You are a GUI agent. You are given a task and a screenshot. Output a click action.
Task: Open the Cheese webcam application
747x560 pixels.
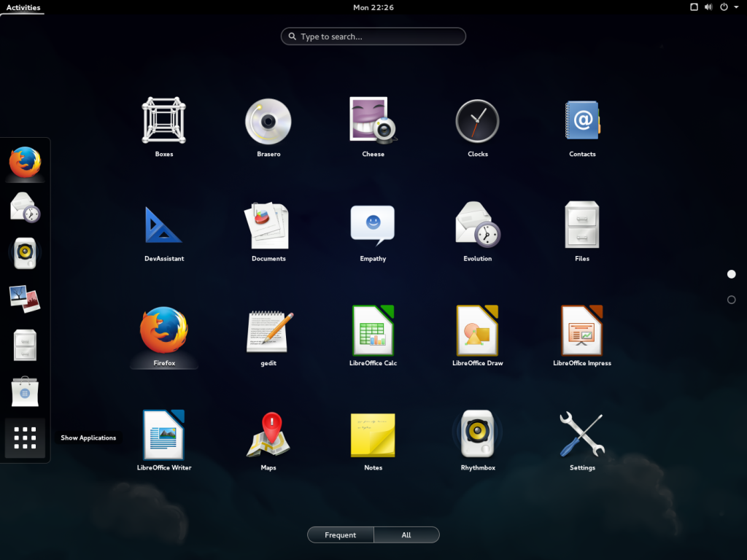(x=373, y=120)
